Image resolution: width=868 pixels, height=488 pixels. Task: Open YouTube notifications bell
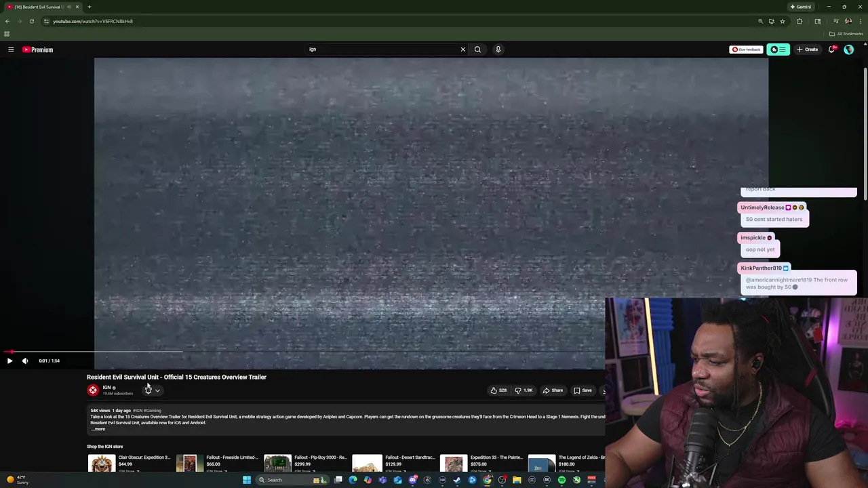(831, 49)
